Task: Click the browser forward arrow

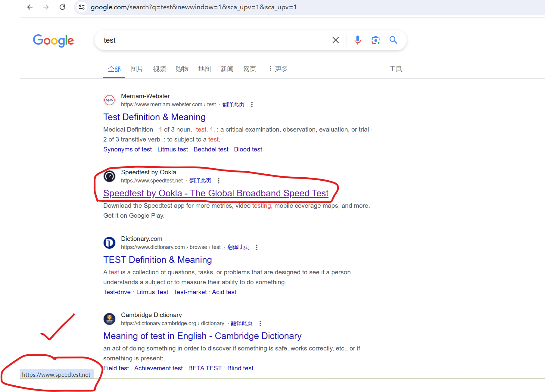Action: [46, 7]
